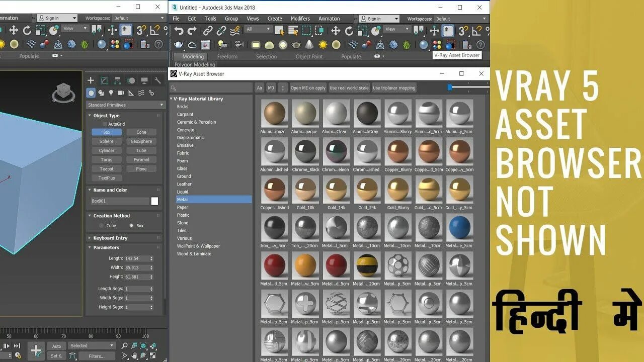Open the Select by Name tool
The height and width of the screenshot is (362, 644).
(x=292, y=31)
